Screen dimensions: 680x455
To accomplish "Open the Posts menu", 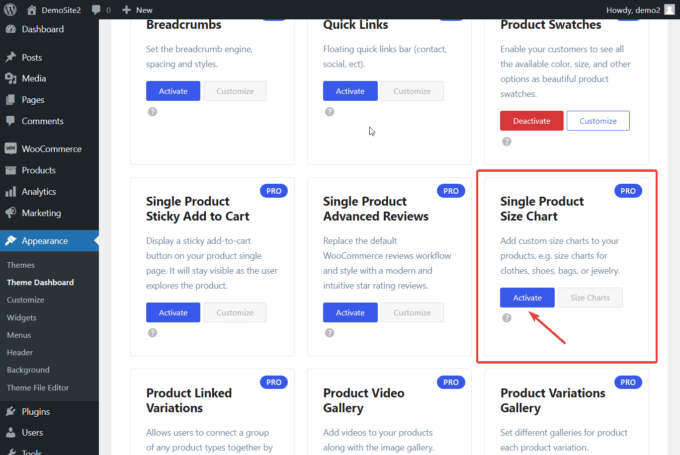I will pyautogui.click(x=32, y=57).
